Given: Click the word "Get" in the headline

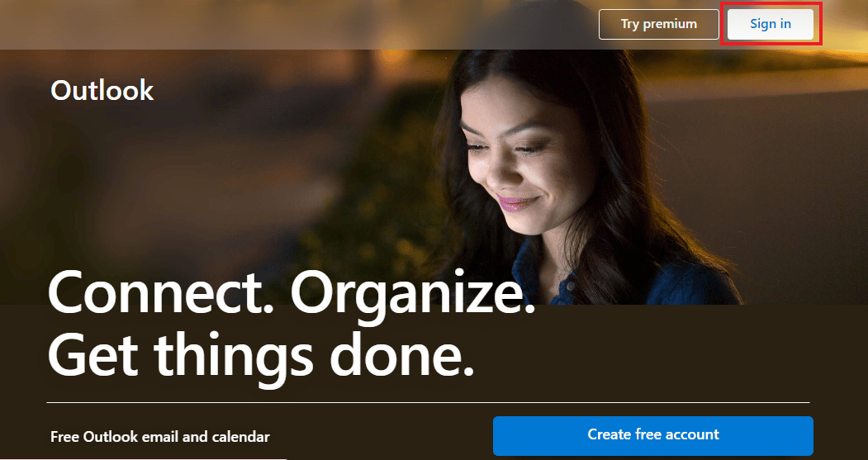Looking at the screenshot, I should [x=93, y=354].
